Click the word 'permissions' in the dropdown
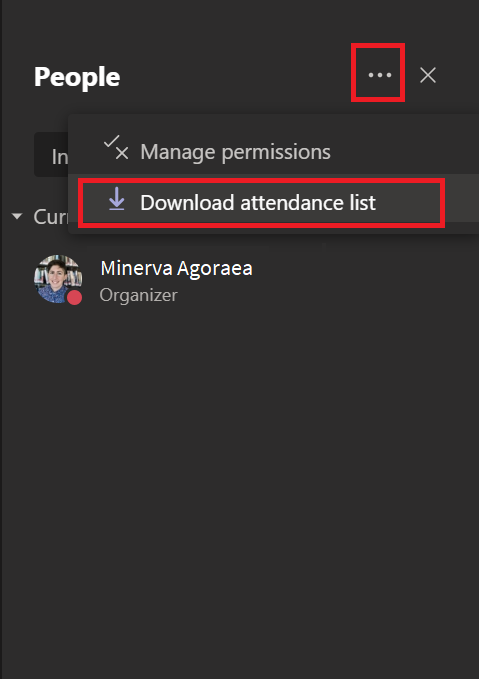 click(276, 152)
